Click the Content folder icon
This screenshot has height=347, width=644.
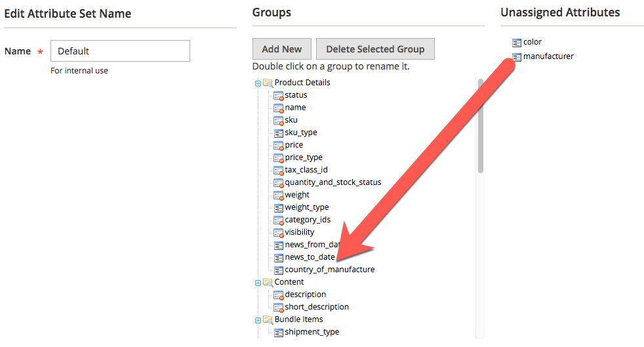point(268,283)
